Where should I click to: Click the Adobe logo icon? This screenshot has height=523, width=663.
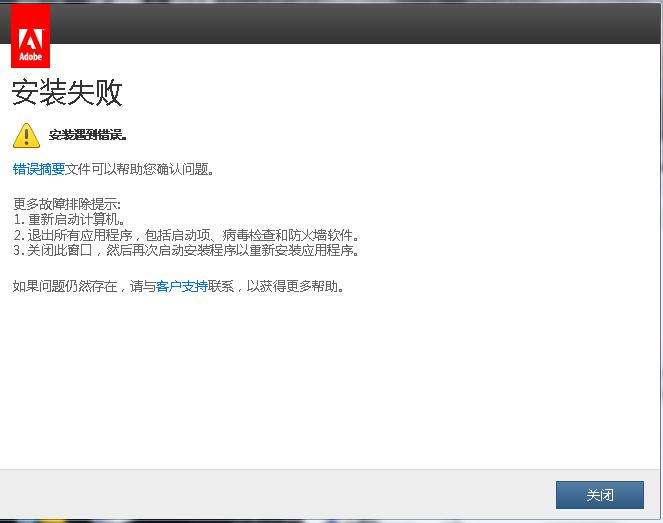click(30, 36)
